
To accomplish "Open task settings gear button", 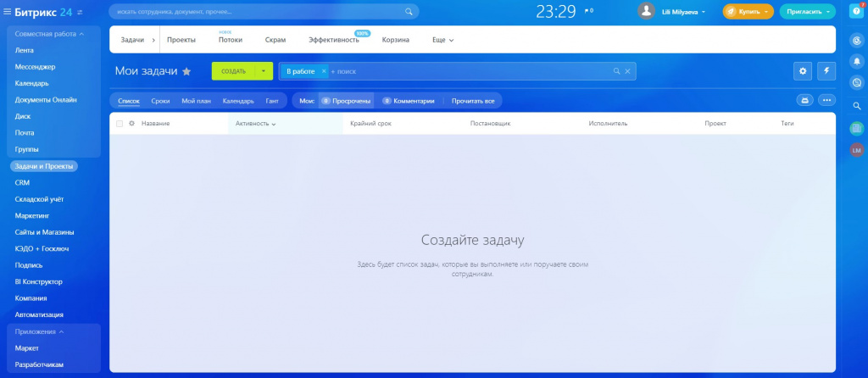I will coord(803,71).
